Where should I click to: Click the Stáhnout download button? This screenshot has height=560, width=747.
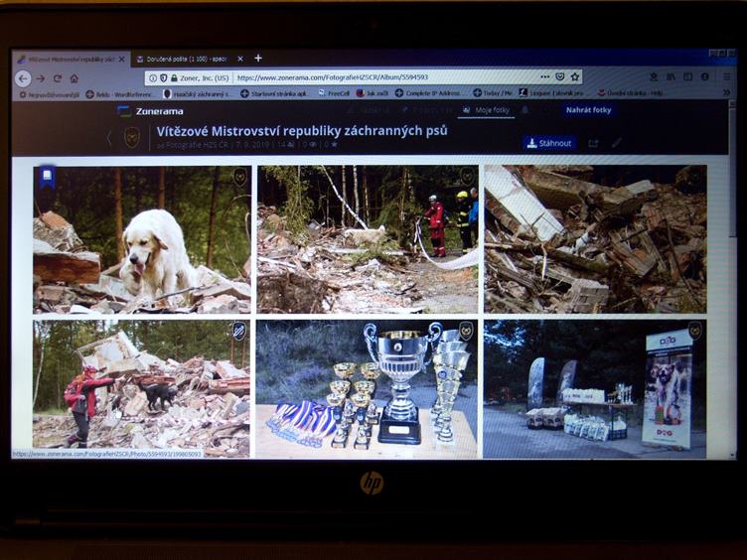click(x=549, y=143)
